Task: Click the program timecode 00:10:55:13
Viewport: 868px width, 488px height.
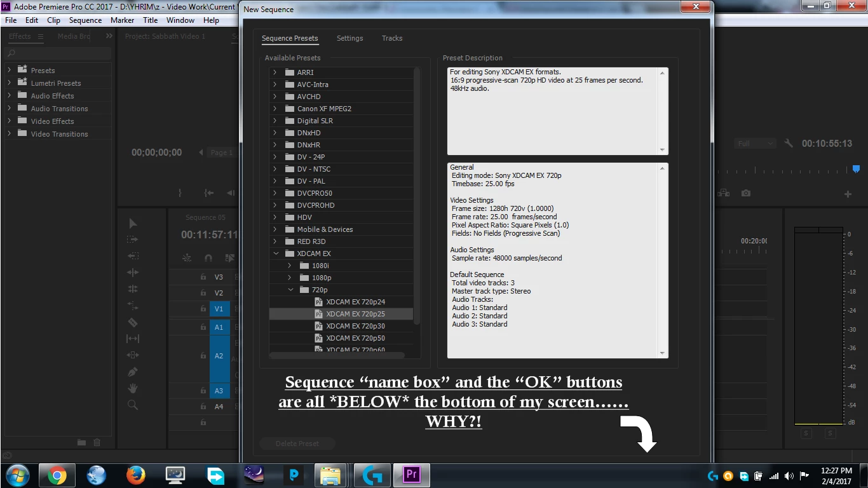Action: point(827,144)
